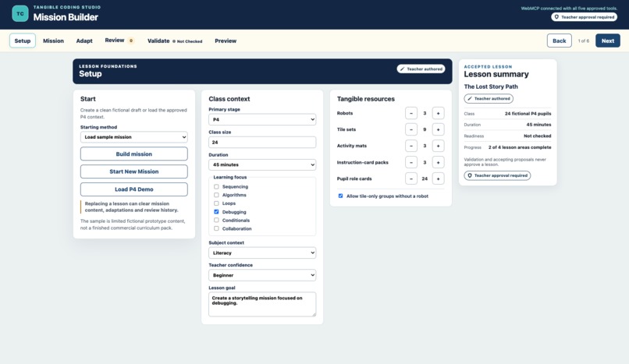Uncheck the Debugging learning focus
Viewport: 629px width, 364px height.
tap(216, 212)
